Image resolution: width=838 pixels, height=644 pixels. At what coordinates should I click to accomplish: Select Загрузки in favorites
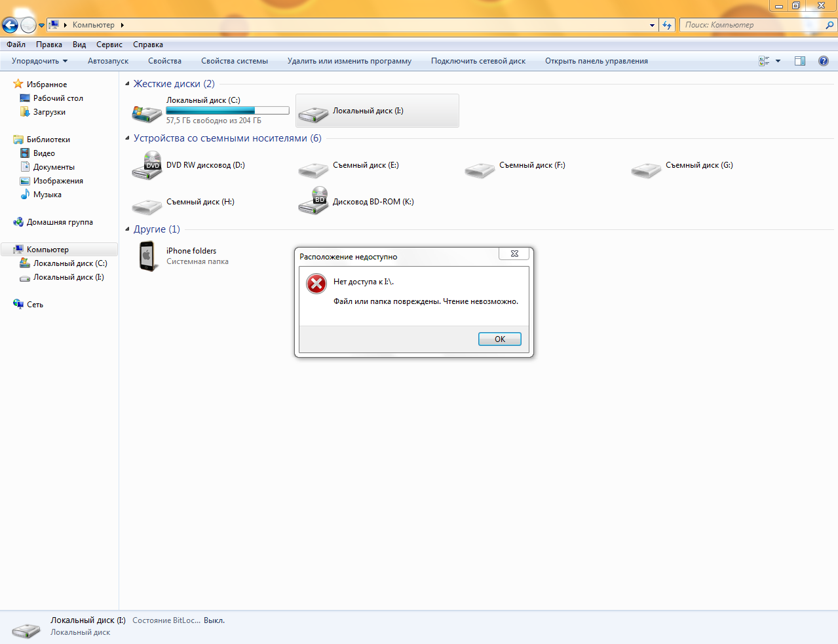pos(49,112)
